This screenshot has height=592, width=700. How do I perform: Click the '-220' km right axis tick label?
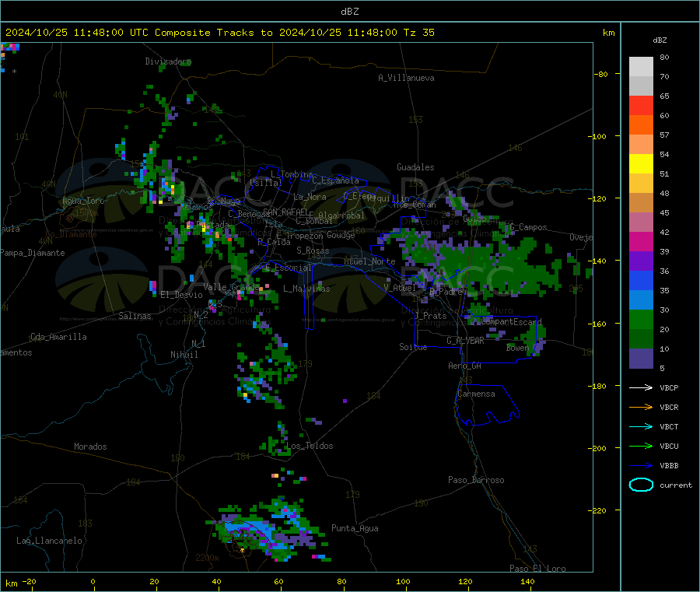coord(597,510)
